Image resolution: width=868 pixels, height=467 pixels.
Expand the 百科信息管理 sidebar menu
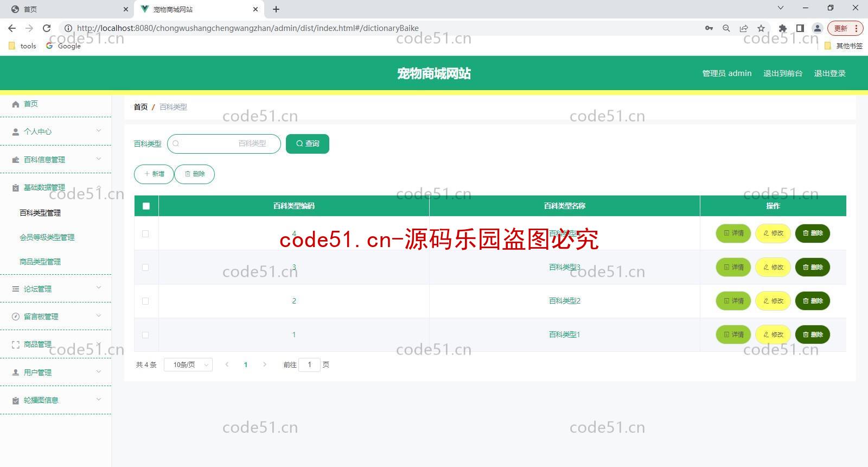tap(55, 160)
